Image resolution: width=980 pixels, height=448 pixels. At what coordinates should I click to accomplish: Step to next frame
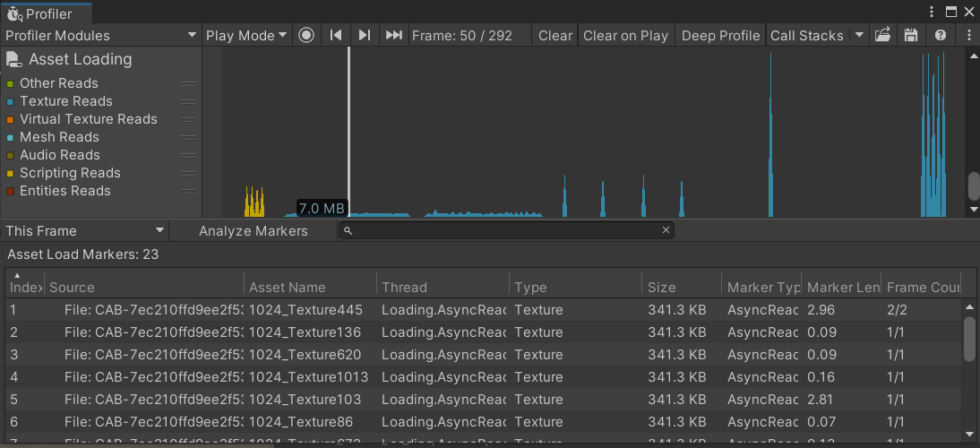[x=365, y=35]
